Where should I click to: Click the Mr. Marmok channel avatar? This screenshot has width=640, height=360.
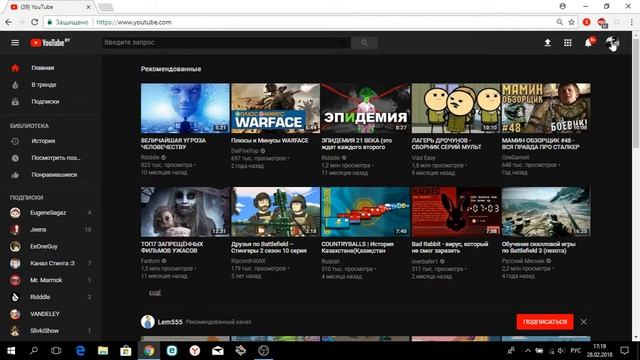tap(15, 280)
